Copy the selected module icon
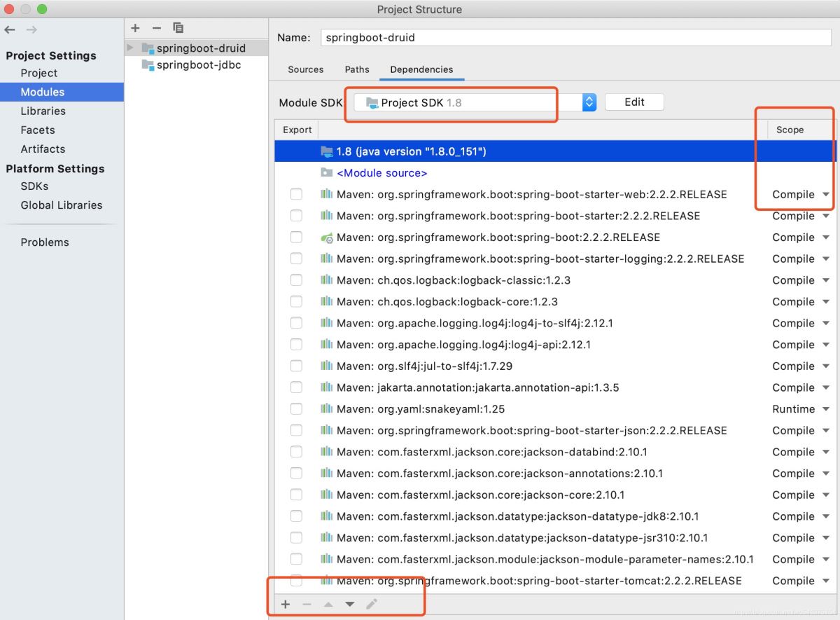Viewport: 840px width, 620px height. click(x=178, y=28)
